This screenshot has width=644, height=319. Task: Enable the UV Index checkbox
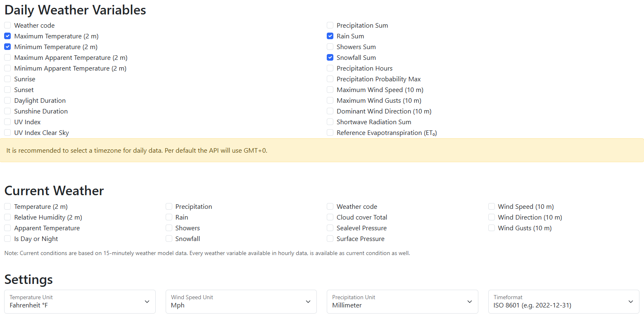[x=7, y=122]
